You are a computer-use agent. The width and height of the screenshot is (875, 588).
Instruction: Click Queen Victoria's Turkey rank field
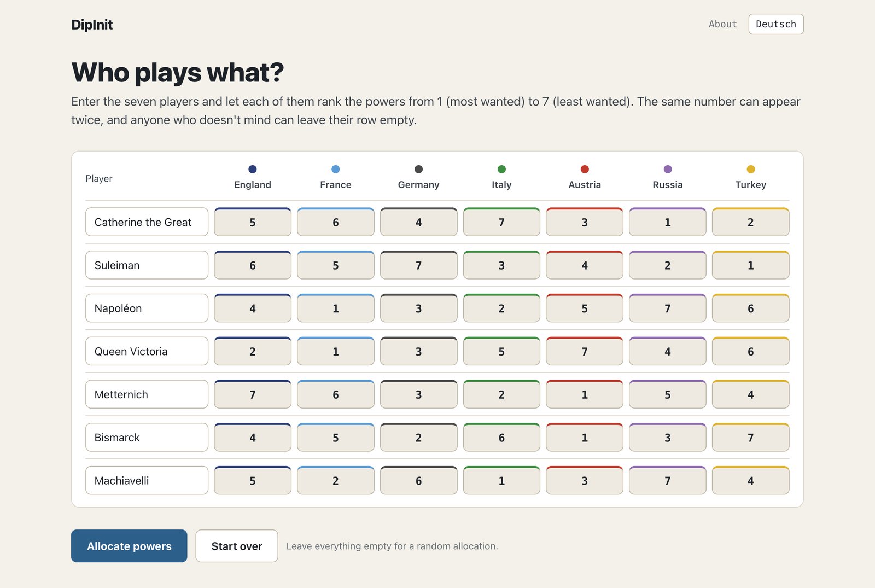pos(751,351)
